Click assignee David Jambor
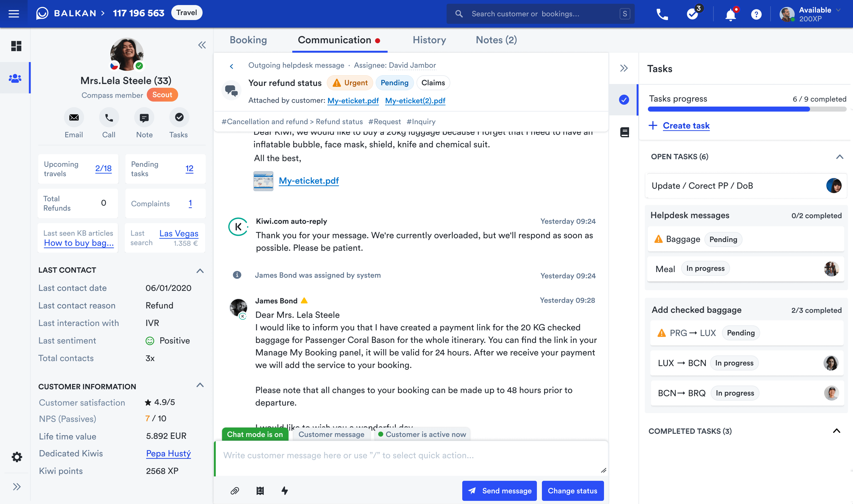The image size is (853, 504). (412, 65)
